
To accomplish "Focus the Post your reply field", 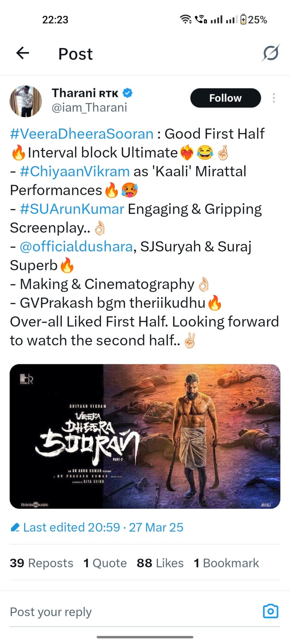I will click(134, 612).
